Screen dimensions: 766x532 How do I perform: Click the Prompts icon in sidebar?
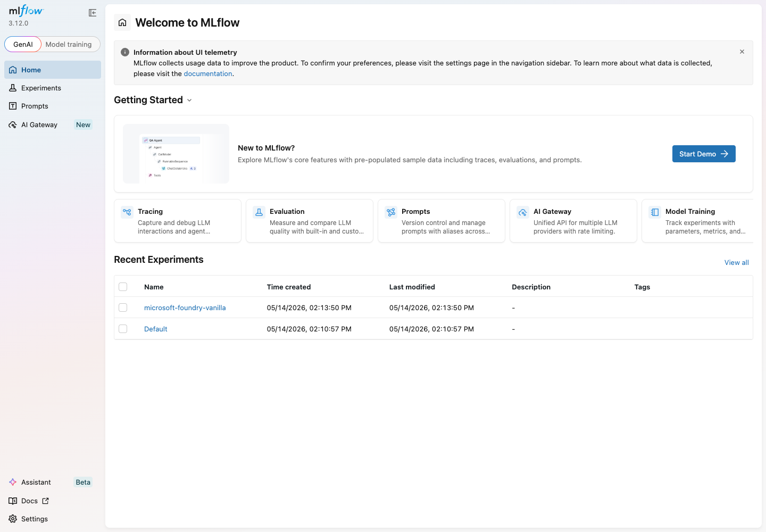click(x=13, y=106)
